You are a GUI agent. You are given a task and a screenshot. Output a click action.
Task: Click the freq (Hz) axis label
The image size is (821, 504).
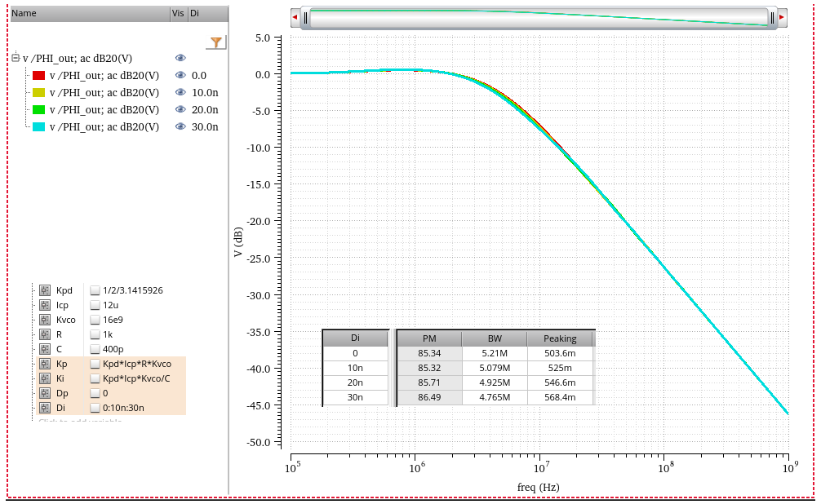coord(539,487)
